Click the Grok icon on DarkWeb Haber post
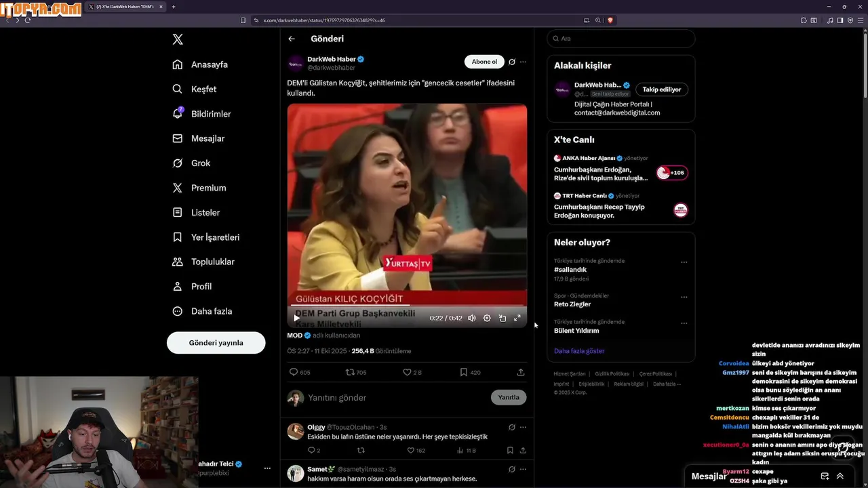The height and width of the screenshot is (488, 868). pyautogui.click(x=512, y=62)
